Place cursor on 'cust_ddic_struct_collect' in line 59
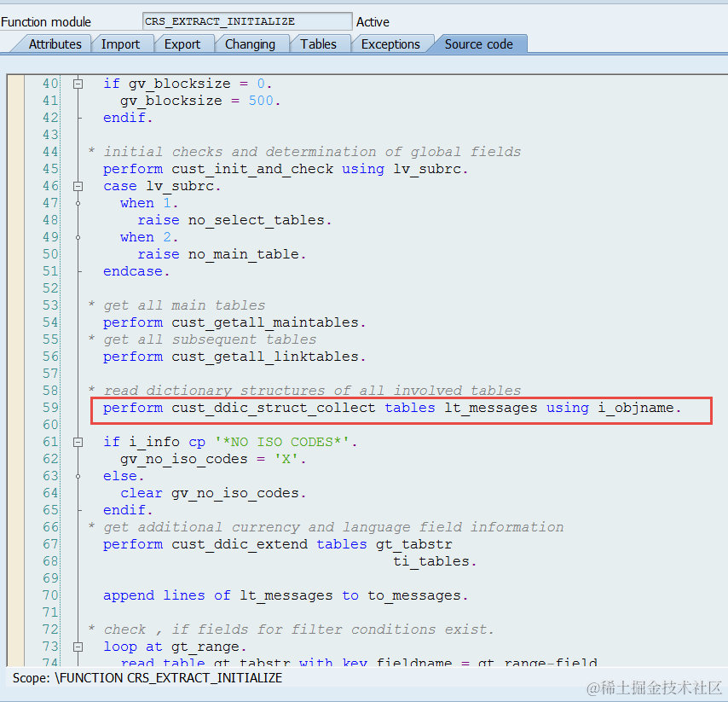The height and width of the screenshot is (702, 728). (x=273, y=408)
